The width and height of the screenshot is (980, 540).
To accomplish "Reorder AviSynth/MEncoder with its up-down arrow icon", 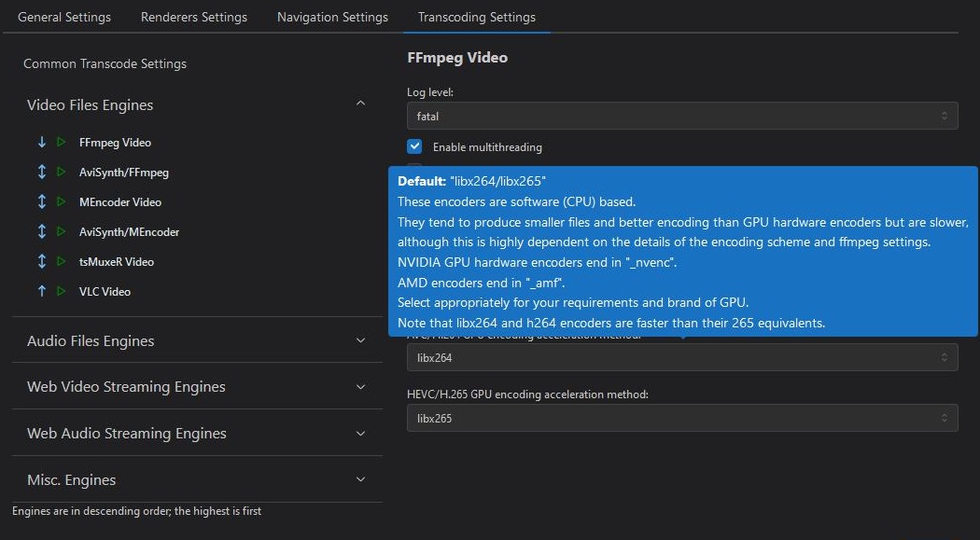I will click(x=42, y=231).
